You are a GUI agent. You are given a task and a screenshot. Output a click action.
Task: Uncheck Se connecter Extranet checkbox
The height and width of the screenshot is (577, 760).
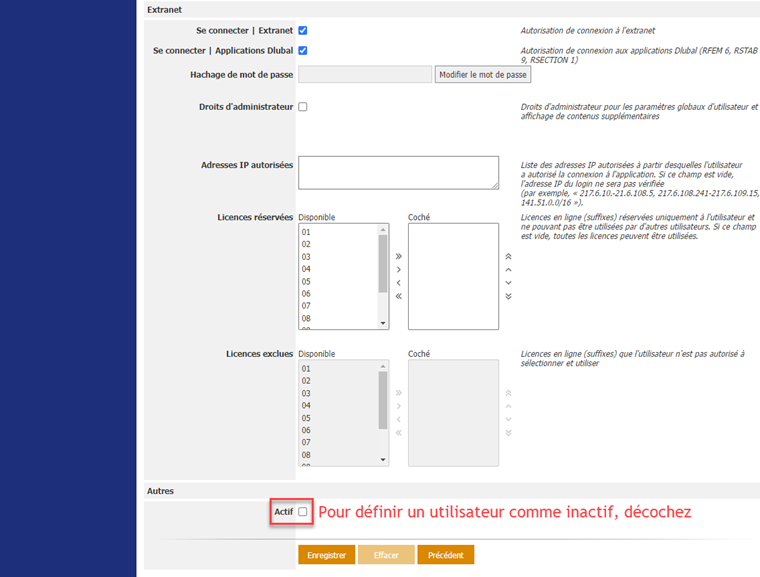click(303, 31)
